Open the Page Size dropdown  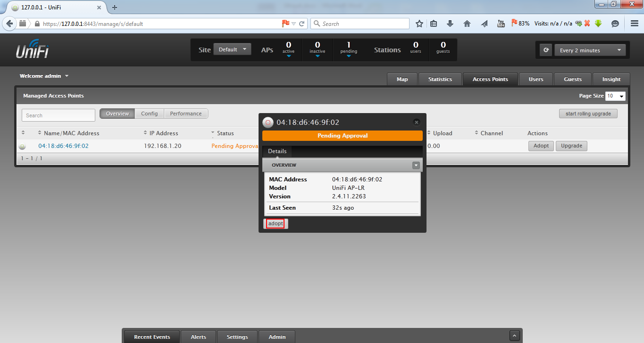pyautogui.click(x=616, y=96)
